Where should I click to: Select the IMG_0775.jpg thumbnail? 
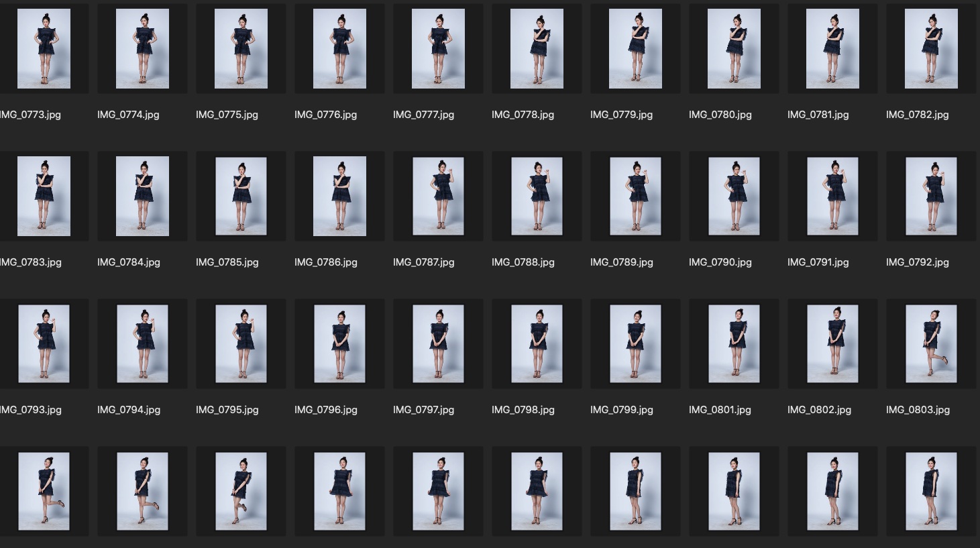pyautogui.click(x=241, y=48)
